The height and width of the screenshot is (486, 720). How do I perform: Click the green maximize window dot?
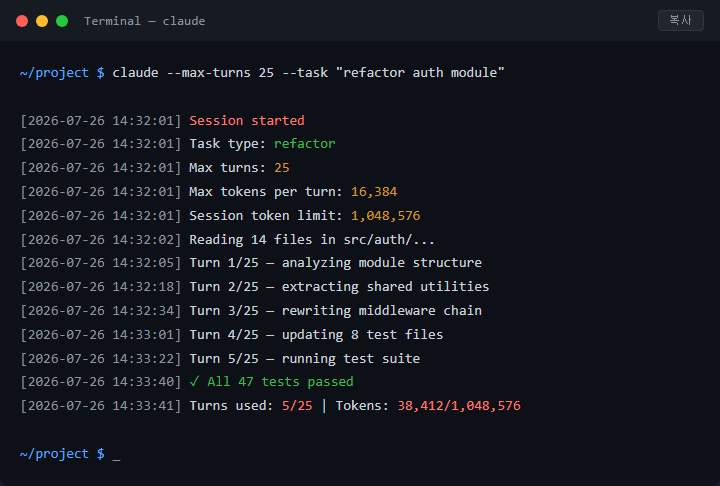(62, 21)
